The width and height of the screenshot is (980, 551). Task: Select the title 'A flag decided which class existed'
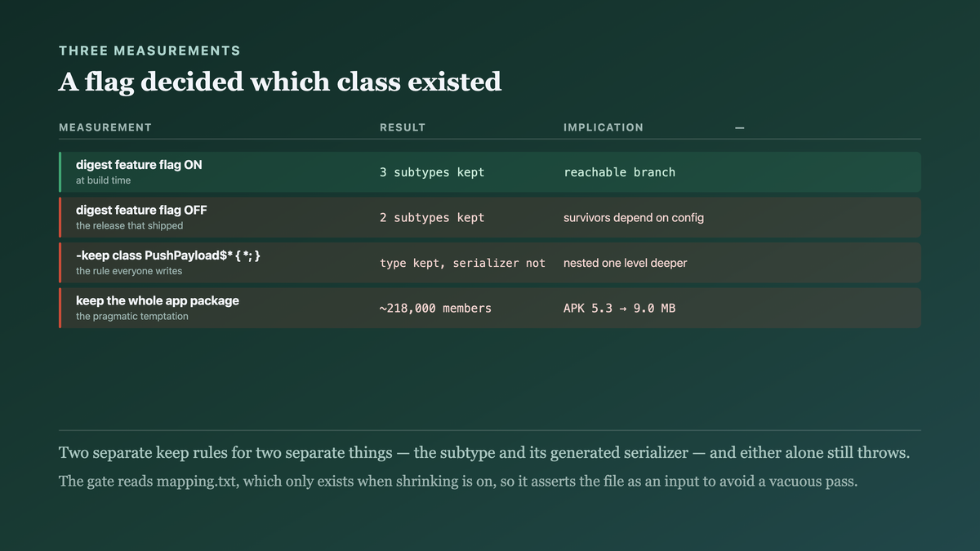280,82
